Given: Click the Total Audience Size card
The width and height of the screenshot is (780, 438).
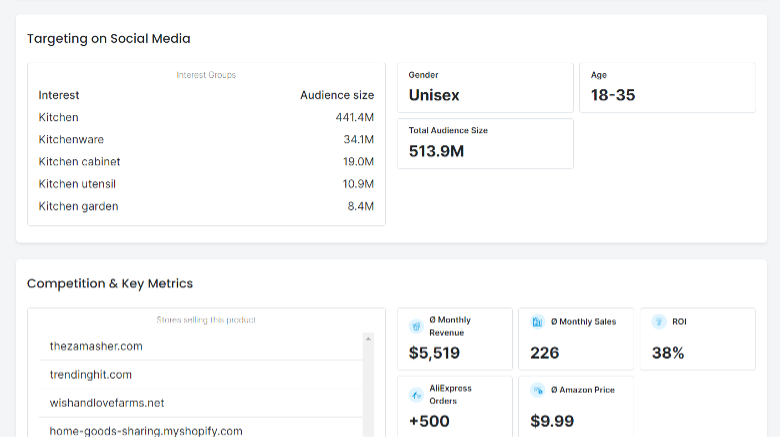Looking at the screenshot, I should click(x=486, y=143).
